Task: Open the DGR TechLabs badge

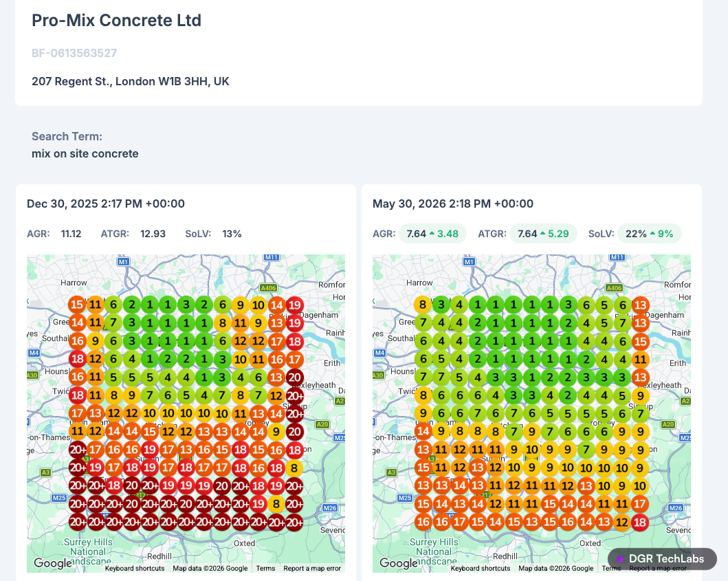Action: point(662,559)
